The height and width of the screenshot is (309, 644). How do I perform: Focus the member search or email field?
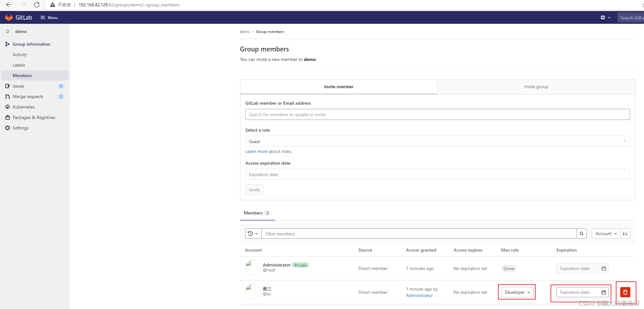tap(437, 115)
